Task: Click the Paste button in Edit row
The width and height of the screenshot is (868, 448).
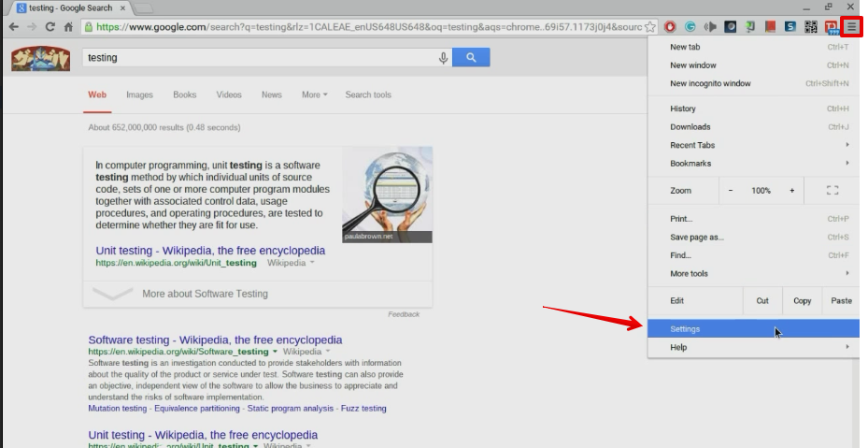Action: [841, 300]
